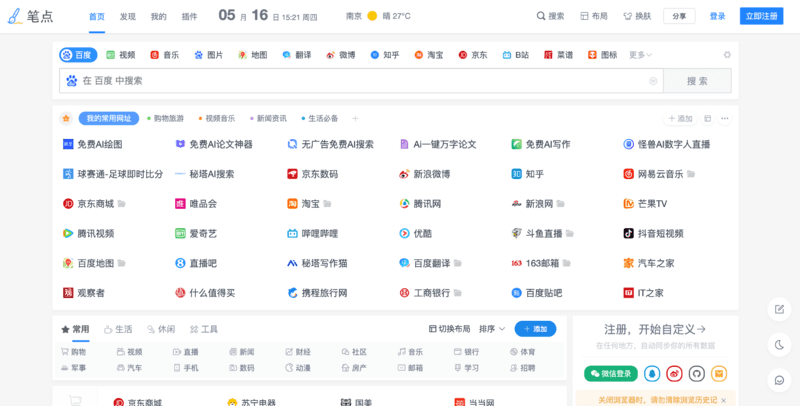Click the plus to add category
The width and height of the screenshot is (800, 406).
[356, 119]
